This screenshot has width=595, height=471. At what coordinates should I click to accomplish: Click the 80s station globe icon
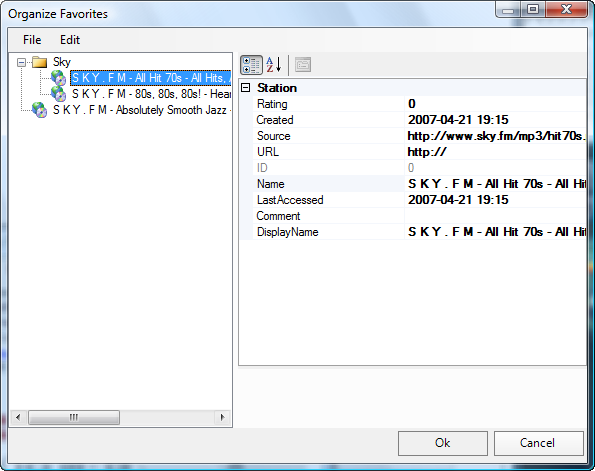pyautogui.click(x=58, y=94)
